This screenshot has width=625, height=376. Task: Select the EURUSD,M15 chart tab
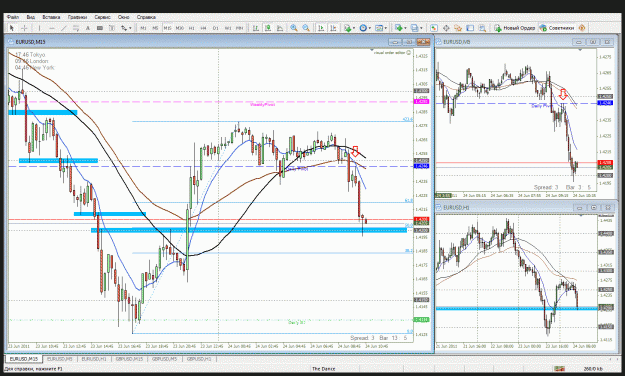24,359
